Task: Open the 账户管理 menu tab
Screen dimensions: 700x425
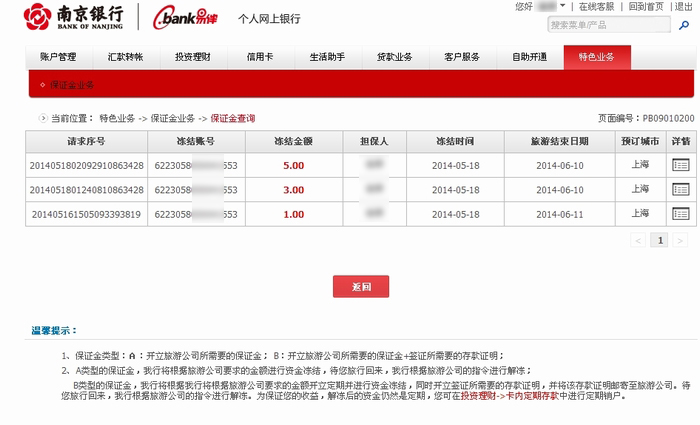Action: tap(58, 57)
